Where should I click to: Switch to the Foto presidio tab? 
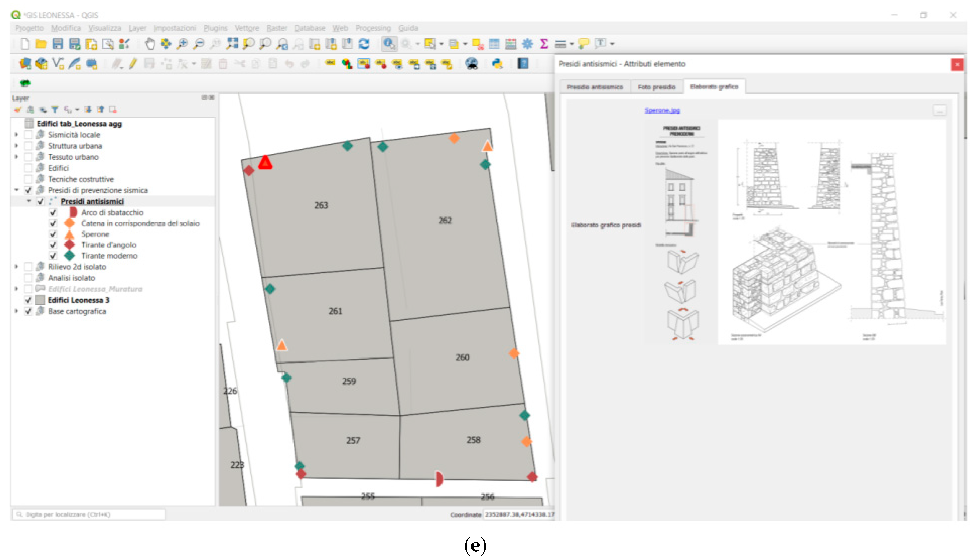click(656, 87)
